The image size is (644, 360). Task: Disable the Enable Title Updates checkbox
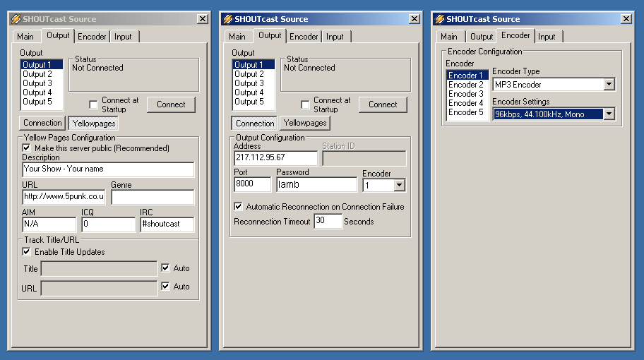tap(27, 252)
